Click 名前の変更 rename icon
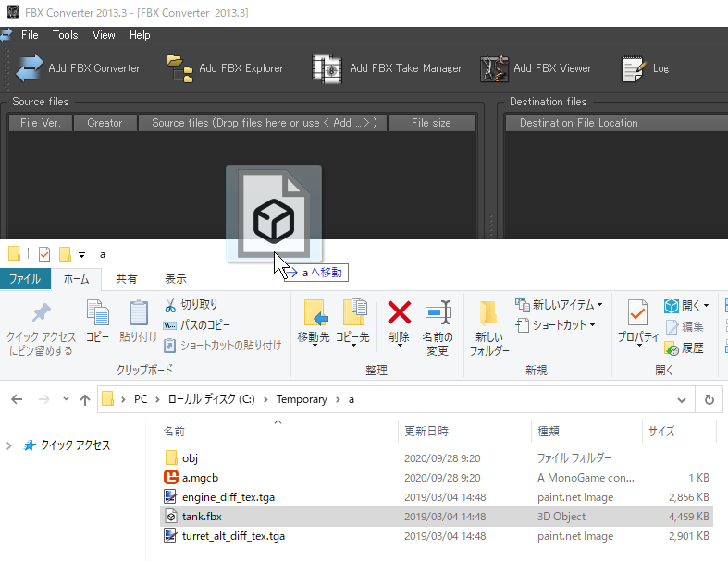 438,312
